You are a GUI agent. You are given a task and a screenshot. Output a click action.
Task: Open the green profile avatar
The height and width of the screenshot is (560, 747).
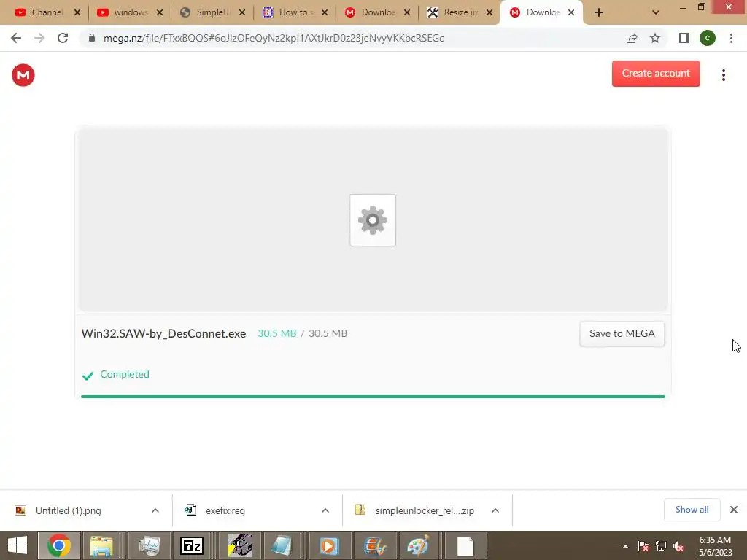point(707,38)
